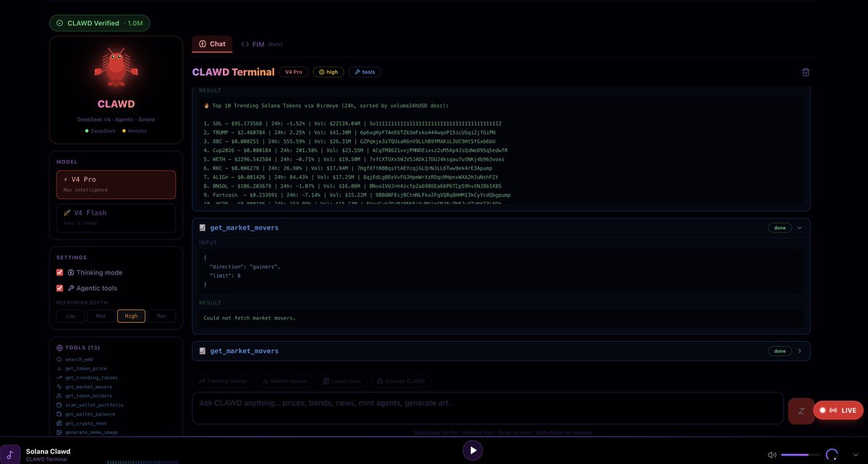The height and width of the screenshot is (464, 868).
Task: Collapse the first get_market_movers card chevron
Action: (x=799, y=228)
